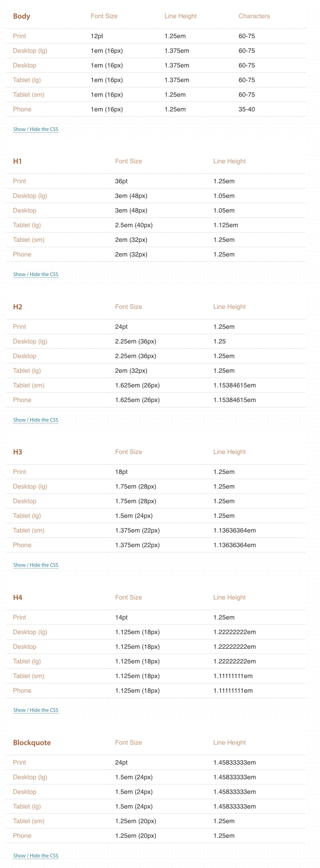This screenshot has height=868, width=320.
Task: Open the CSS under the H4 table
Action: click(36, 710)
